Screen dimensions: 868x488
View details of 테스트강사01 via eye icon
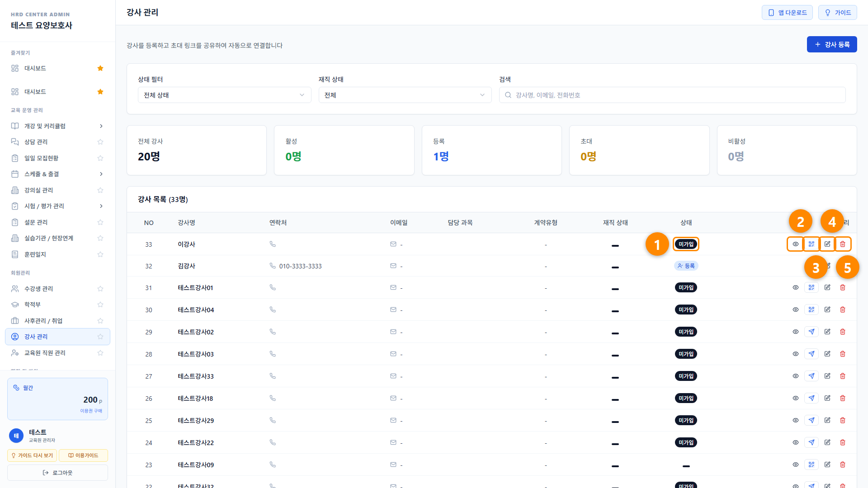point(796,287)
